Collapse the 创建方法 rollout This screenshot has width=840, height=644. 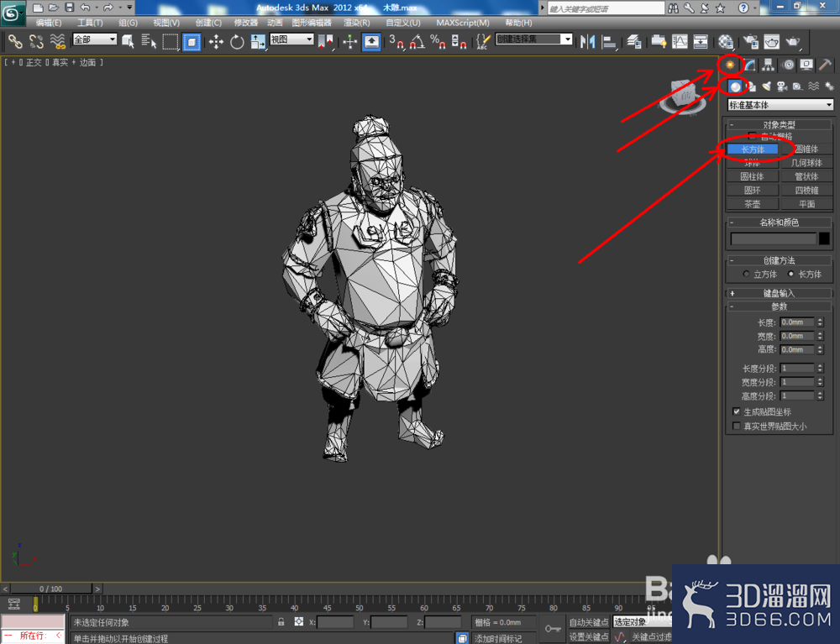(x=779, y=260)
